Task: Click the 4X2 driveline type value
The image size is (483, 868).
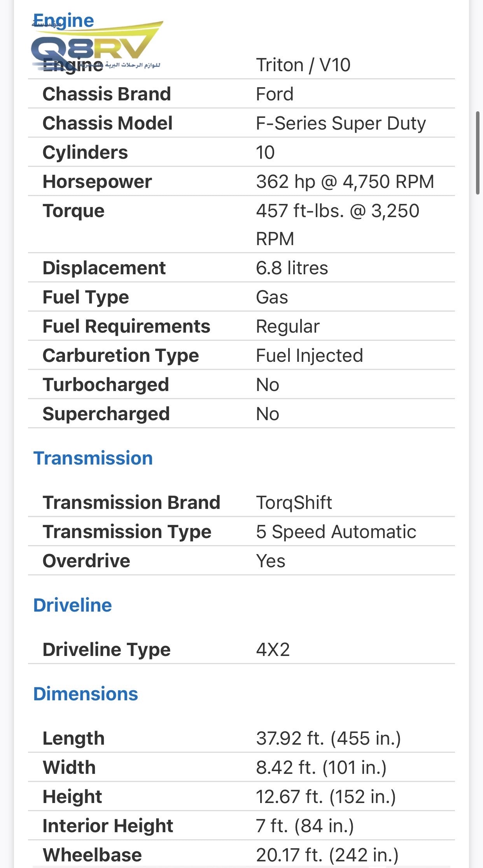Action: [x=273, y=649]
